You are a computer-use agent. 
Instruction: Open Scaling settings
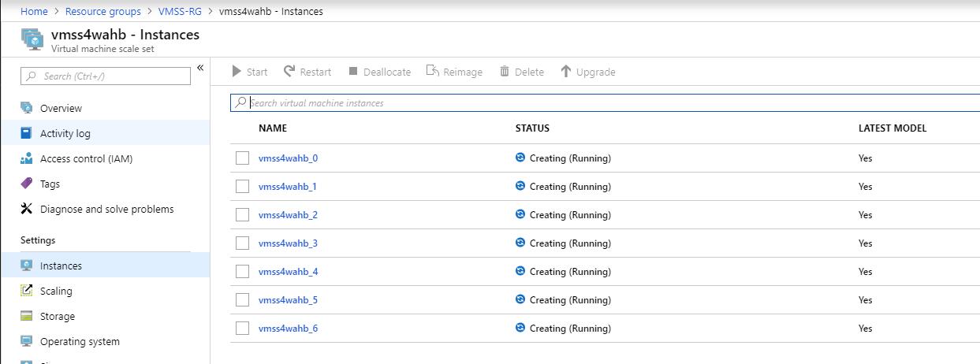(x=106, y=291)
